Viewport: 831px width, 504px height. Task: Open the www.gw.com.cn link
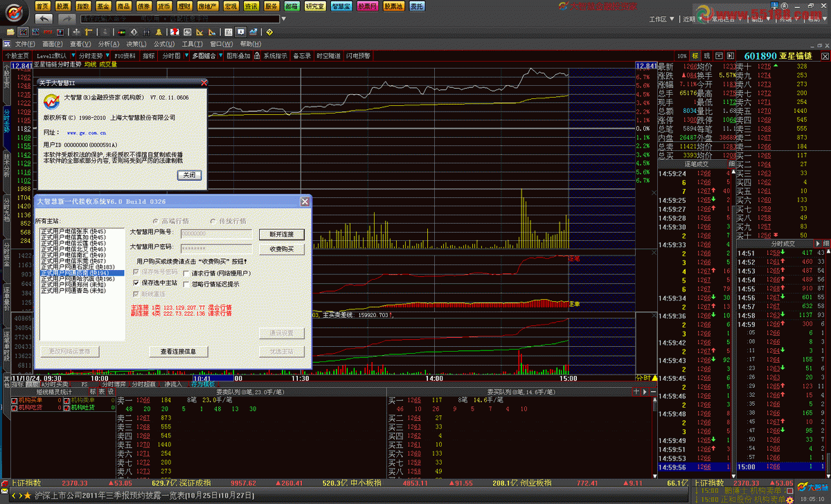pos(87,132)
